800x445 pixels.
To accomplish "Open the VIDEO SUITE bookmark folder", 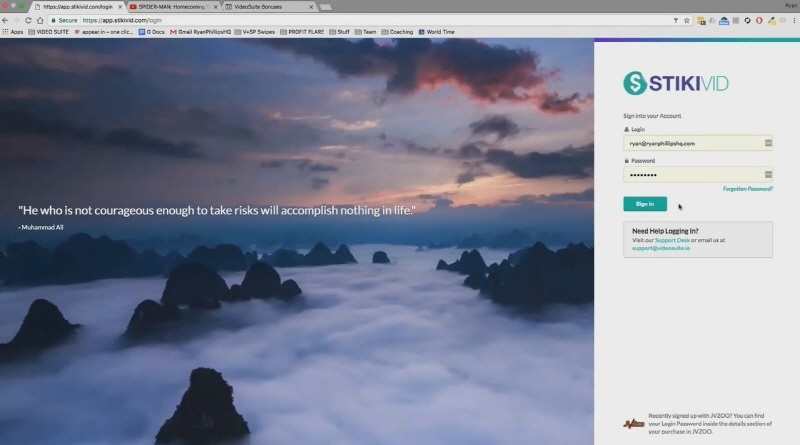I will [x=48, y=32].
